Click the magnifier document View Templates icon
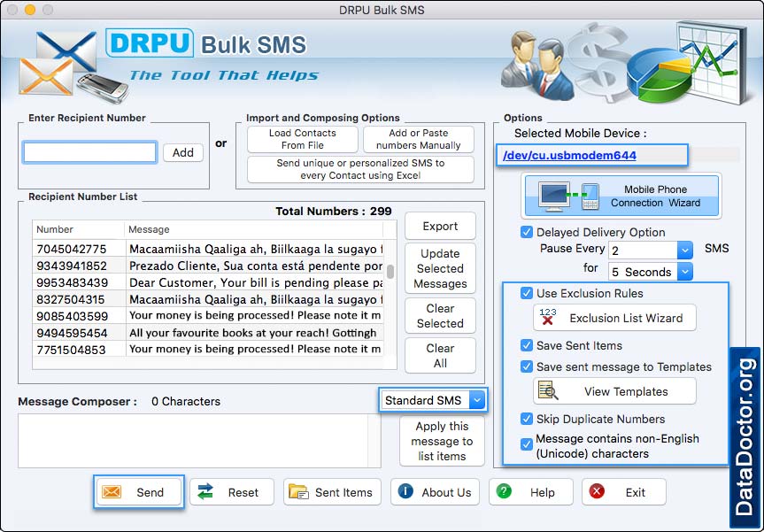Screen dimensions: 764x532 (x=548, y=390)
